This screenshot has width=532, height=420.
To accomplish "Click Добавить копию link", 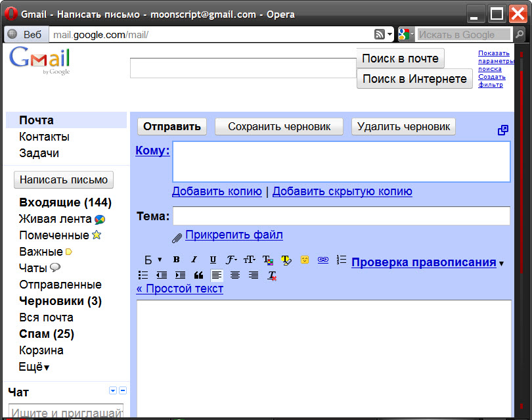I will click(x=217, y=191).
